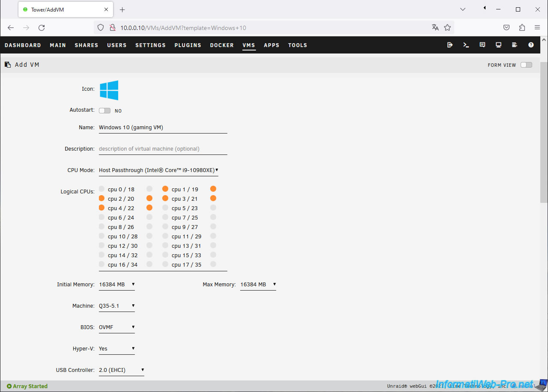Screen dimensions: 548x392
Task: Open the Initial Memory dropdown
Action: pyautogui.click(x=117, y=285)
